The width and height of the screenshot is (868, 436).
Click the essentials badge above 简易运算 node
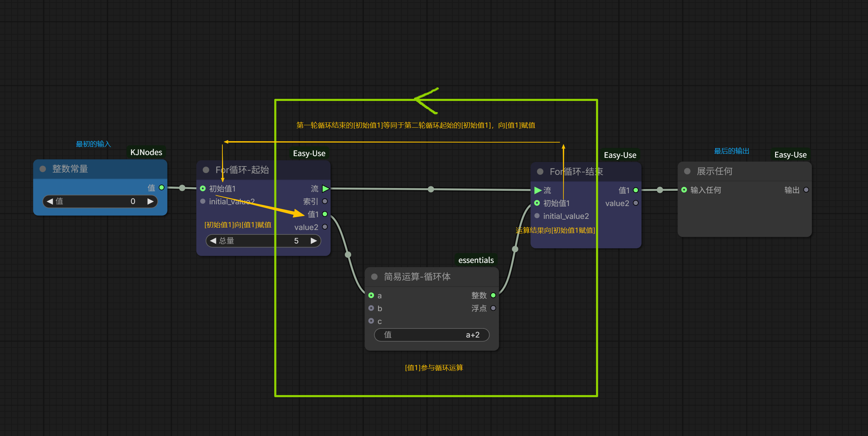[476, 260]
